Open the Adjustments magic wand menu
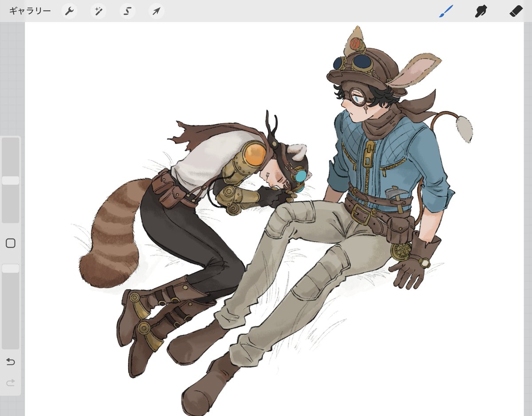Viewport: 532px width, 416px height. pyautogui.click(x=98, y=12)
